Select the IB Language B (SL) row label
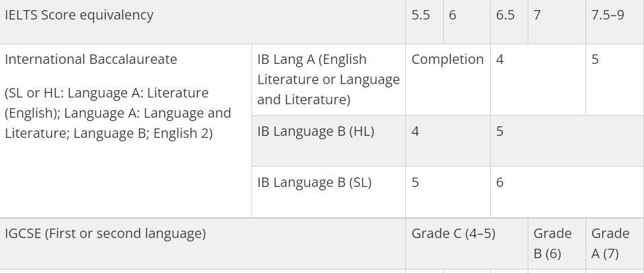Viewport: 644px width, 273px height. [329, 192]
